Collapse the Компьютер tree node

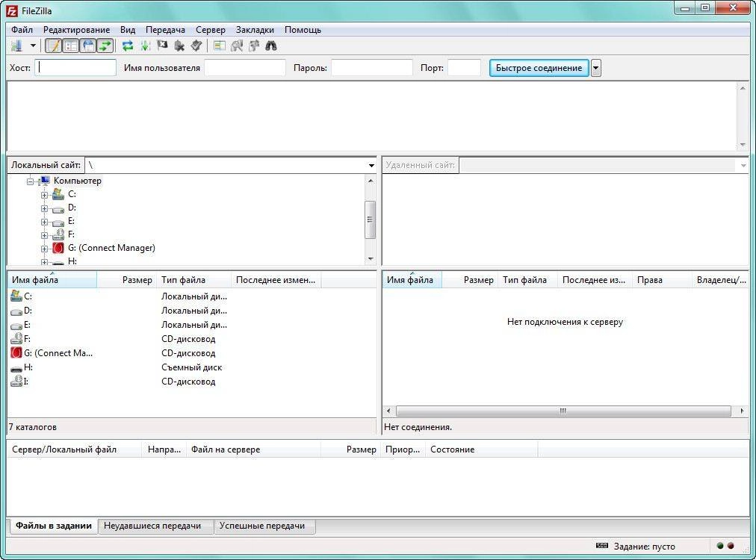(x=31, y=181)
